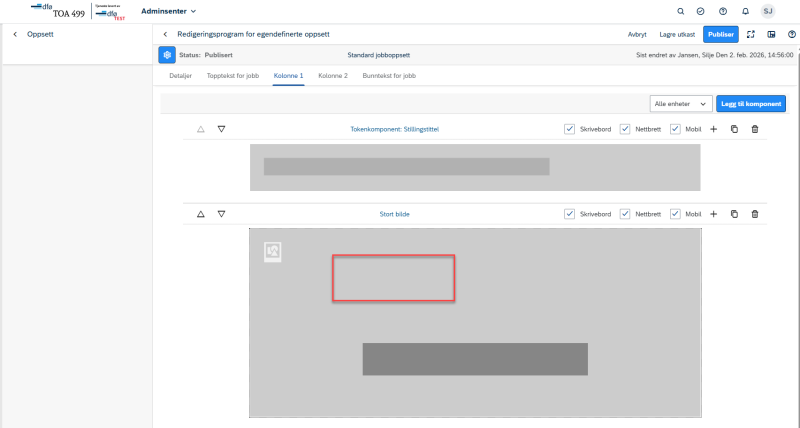Open the checkmark tasks icon in header

click(x=701, y=11)
